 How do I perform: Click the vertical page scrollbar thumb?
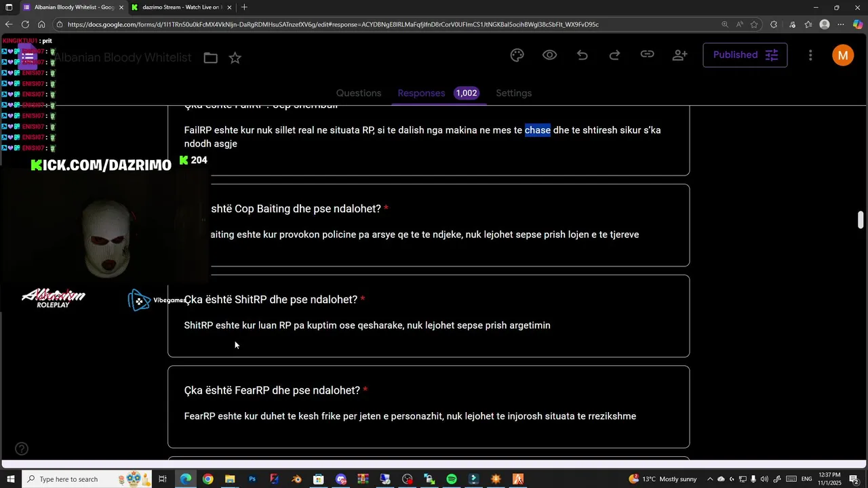tap(861, 220)
